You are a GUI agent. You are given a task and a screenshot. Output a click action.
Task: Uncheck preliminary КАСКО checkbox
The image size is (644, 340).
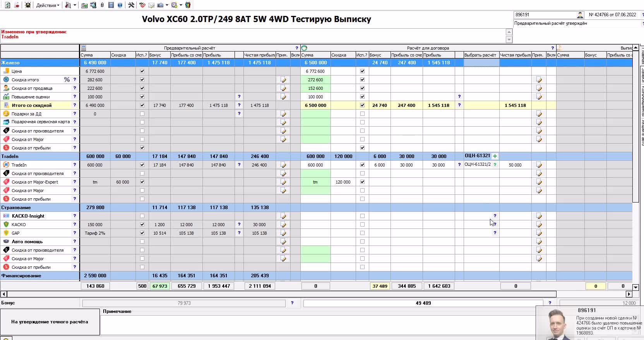[142, 225]
